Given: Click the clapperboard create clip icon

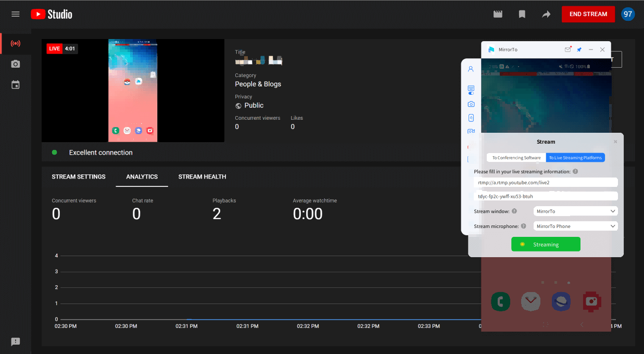Looking at the screenshot, I should click(x=498, y=14).
